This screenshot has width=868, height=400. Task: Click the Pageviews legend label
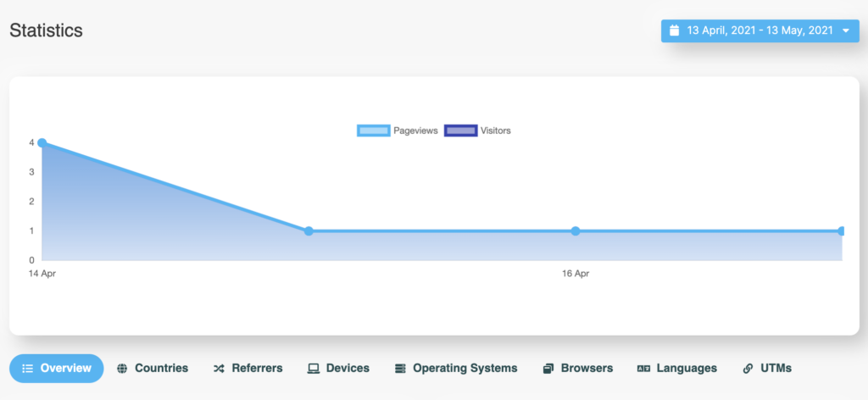point(415,131)
